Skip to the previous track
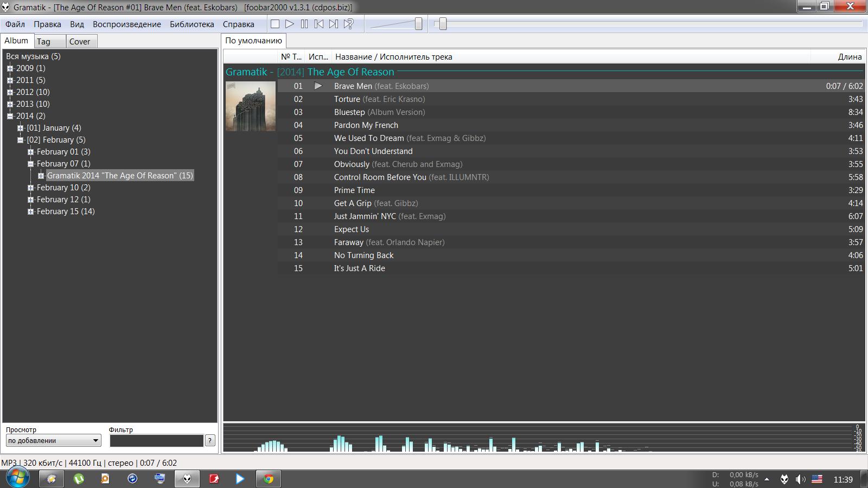Screen dimensions: 868x488 click(319, 24)
